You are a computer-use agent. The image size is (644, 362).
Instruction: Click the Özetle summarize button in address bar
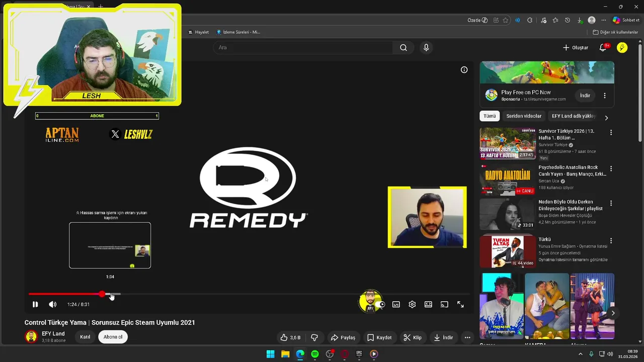coord(477,20)
